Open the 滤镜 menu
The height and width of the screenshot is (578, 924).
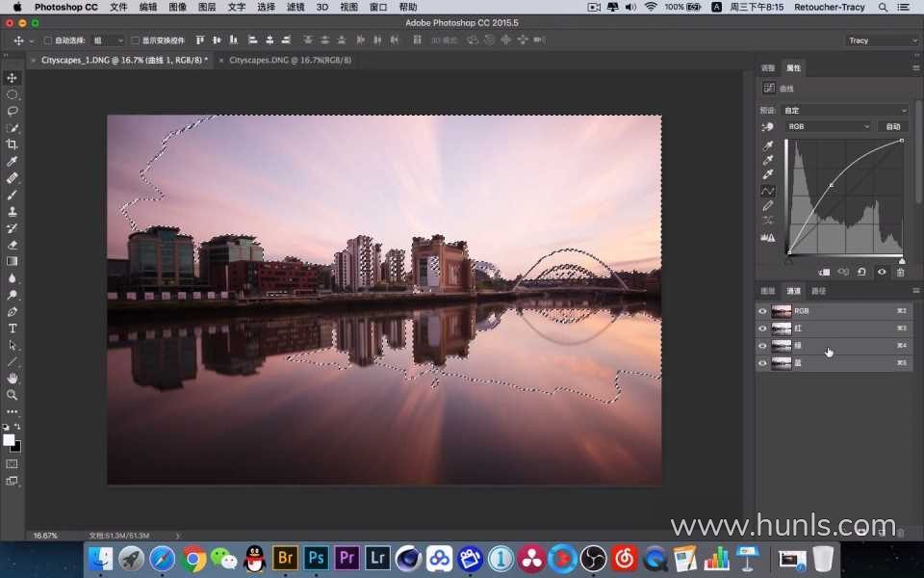pyautogui.click(x=295, y=7)
